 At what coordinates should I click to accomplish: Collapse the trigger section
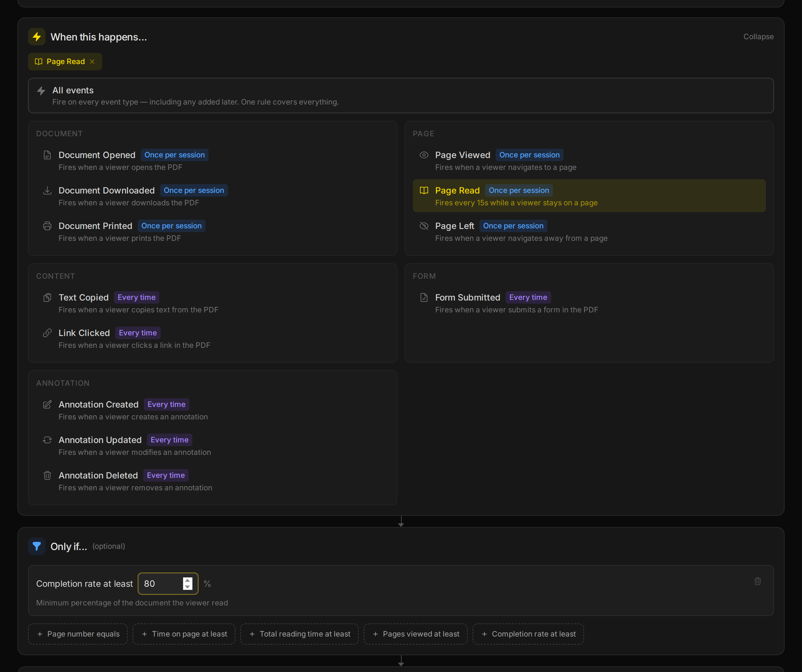point(758,37)
